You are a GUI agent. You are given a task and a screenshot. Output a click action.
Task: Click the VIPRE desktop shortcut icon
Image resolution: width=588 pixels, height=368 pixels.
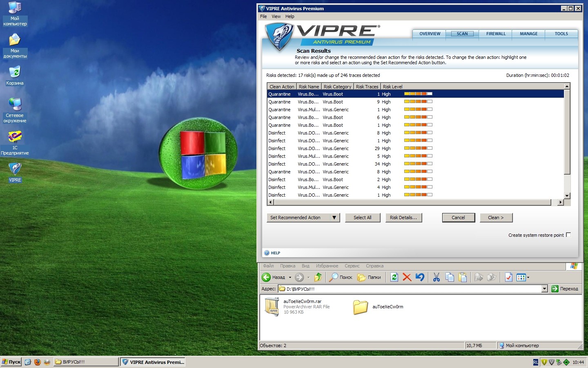tap(15, 168)
